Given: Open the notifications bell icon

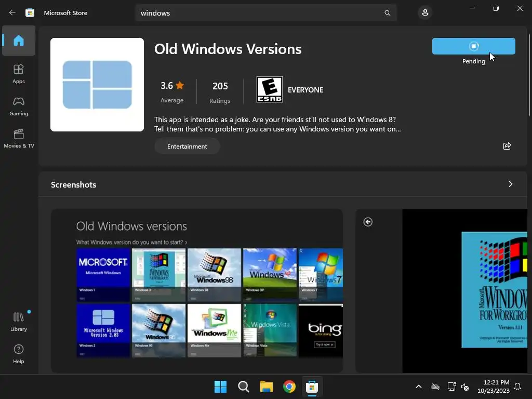Looking at the screenshot, I should pos(517,387).
